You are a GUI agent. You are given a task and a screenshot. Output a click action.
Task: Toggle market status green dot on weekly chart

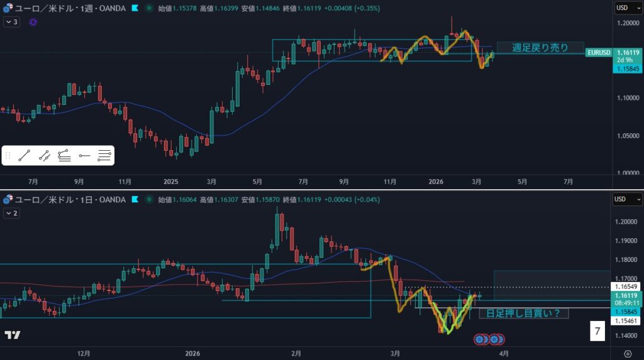point(148,8)
